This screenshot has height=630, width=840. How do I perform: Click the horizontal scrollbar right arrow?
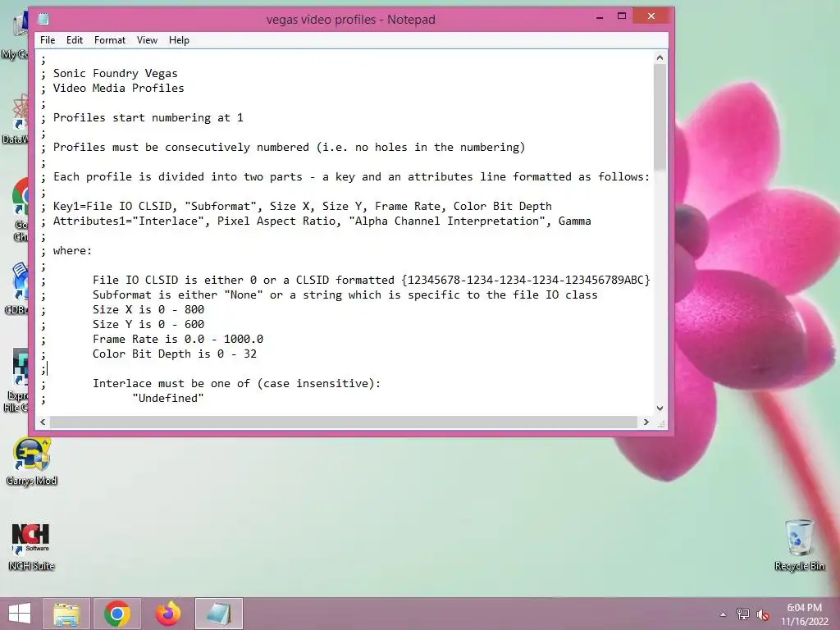[646, 422]
